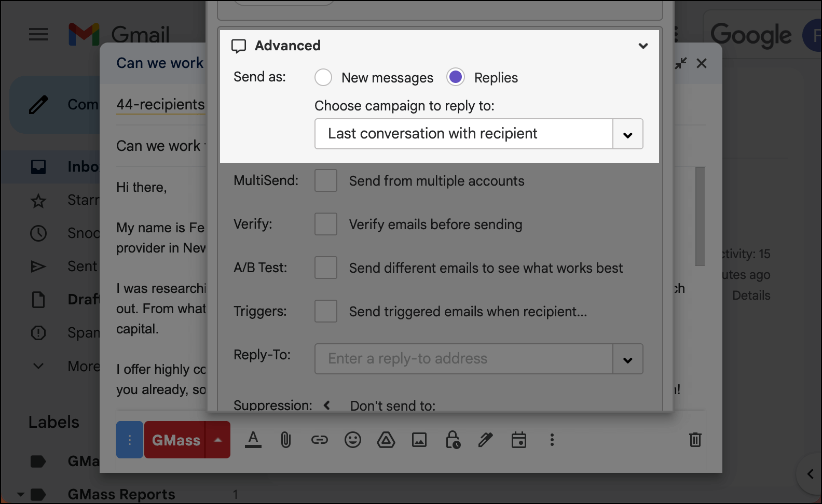
Task: Enable A/B Test checkbox
Action: pos(326,268)
